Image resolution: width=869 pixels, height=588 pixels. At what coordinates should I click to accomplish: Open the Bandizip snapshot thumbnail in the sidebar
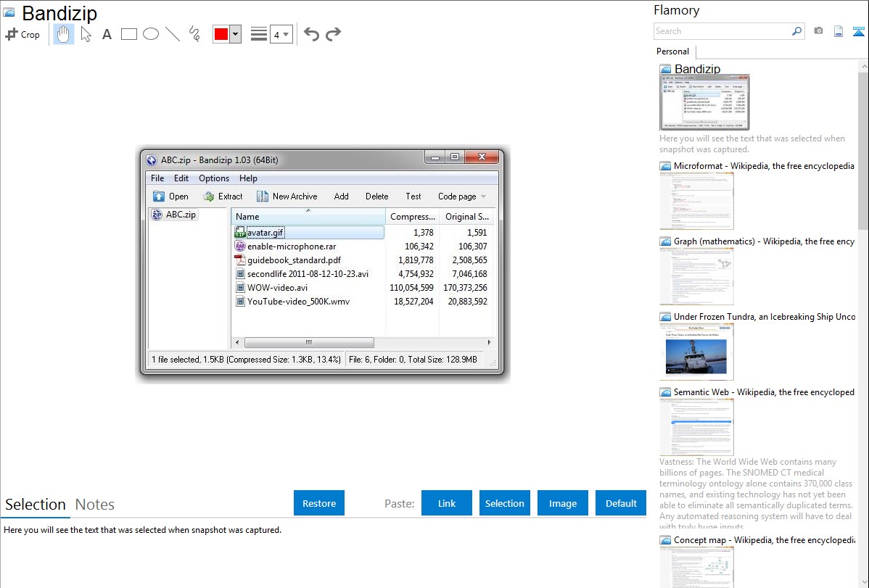point(704,102)
